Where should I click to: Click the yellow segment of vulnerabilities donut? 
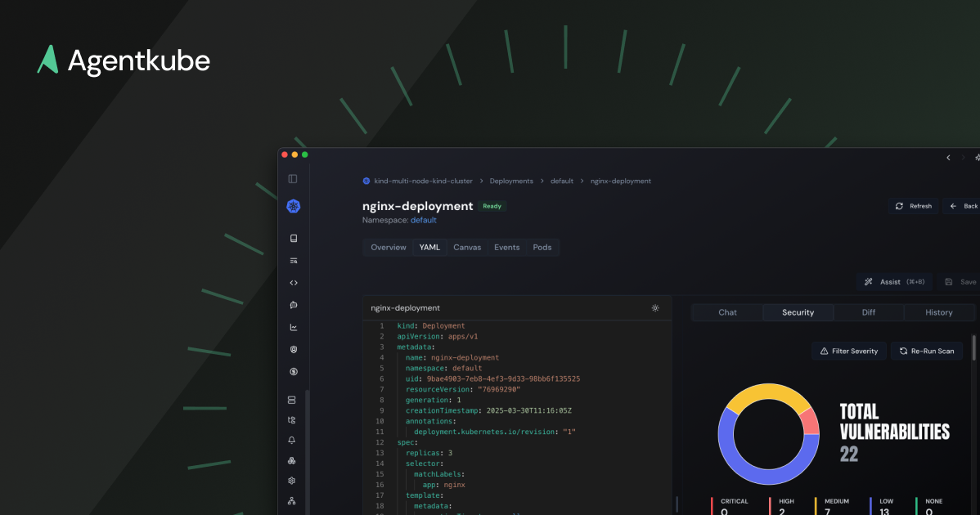(768, 392)
